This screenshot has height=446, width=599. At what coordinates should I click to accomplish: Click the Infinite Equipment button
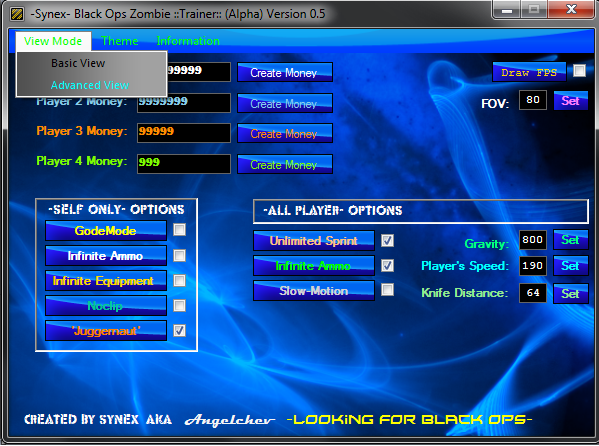(106, 281)
